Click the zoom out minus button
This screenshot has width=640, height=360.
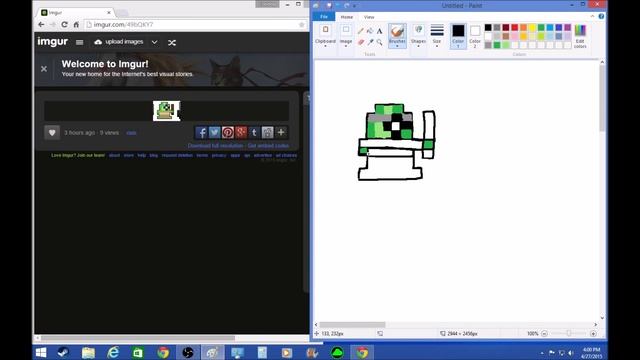(544, 333)
